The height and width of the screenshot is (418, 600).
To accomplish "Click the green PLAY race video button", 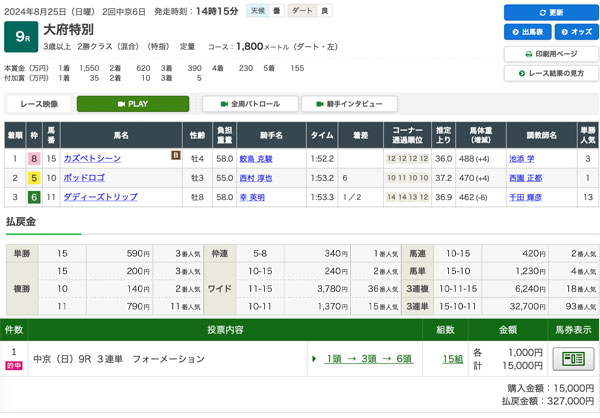I will point(132,104).
